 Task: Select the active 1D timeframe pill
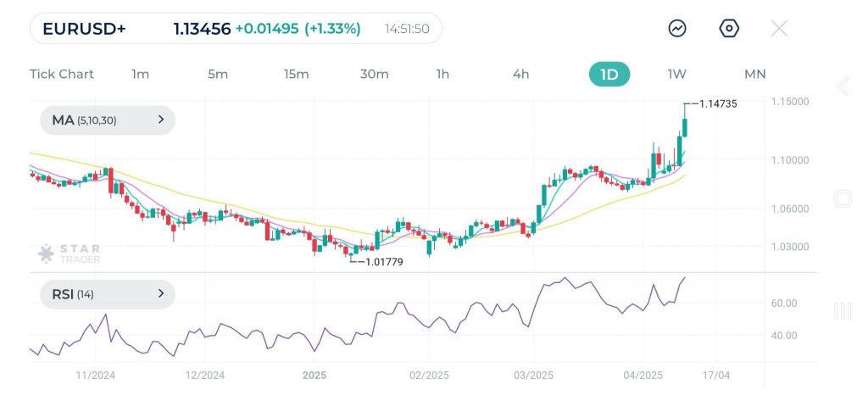609,75
